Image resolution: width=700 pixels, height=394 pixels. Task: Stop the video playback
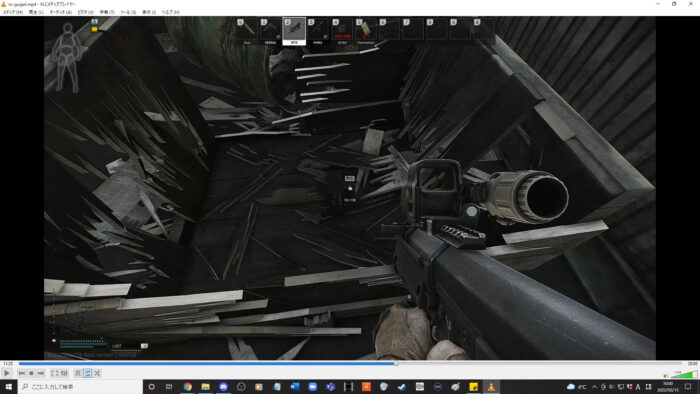click(x=31, y=373)
